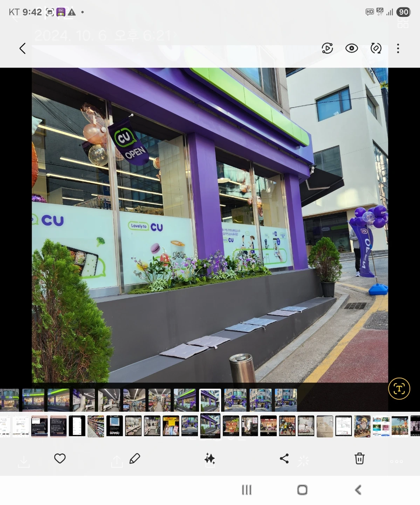This screenshot has width=420, height=505.
Task: Tap the main CU storefront photo
Action: [210, 225]
